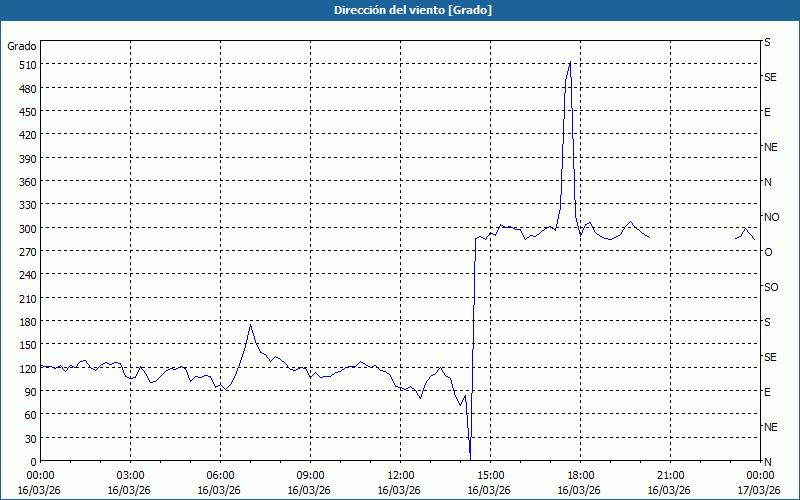The width and height of the screenshot is (800, 500).
Task: Click the blue line's bump peaking near 180
Action: pos(251,325)
